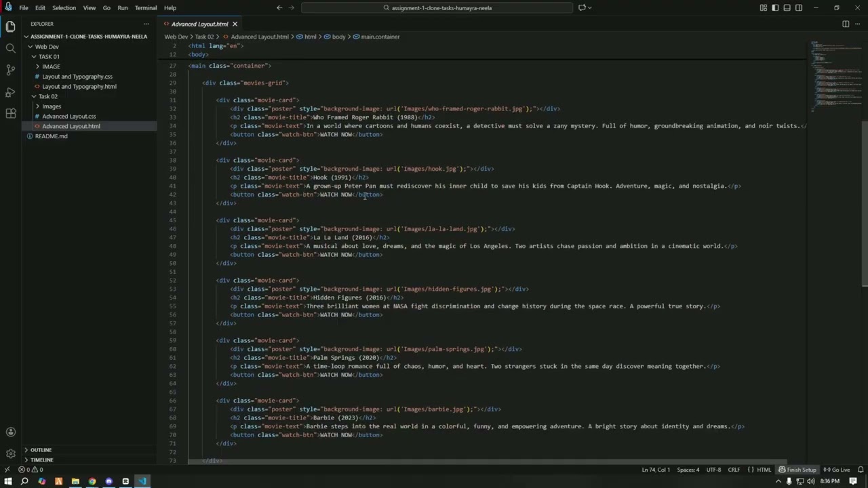
Task: Click Go Live in the status bar
Action: pos(837,470)
